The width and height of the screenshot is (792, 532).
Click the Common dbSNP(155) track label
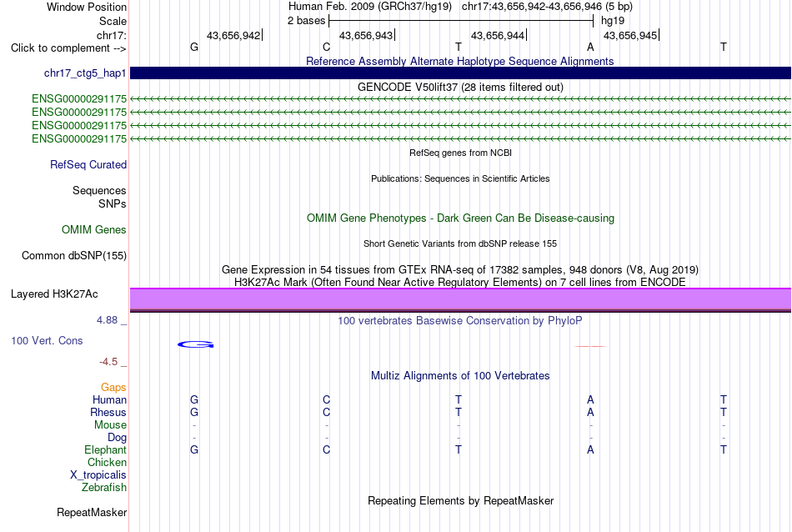[74, 256]
